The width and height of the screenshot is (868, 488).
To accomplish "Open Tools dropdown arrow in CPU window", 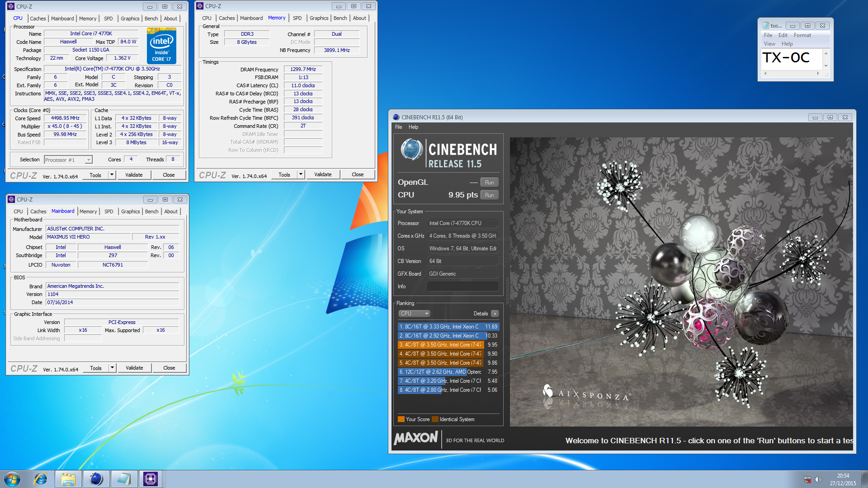I will coord(112,175).
